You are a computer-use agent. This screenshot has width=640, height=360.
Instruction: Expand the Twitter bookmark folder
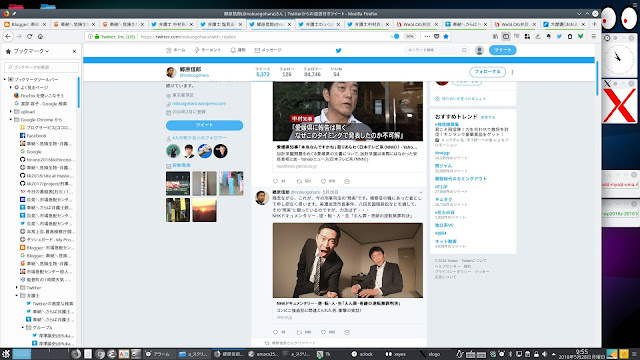(x=17, y=288)
